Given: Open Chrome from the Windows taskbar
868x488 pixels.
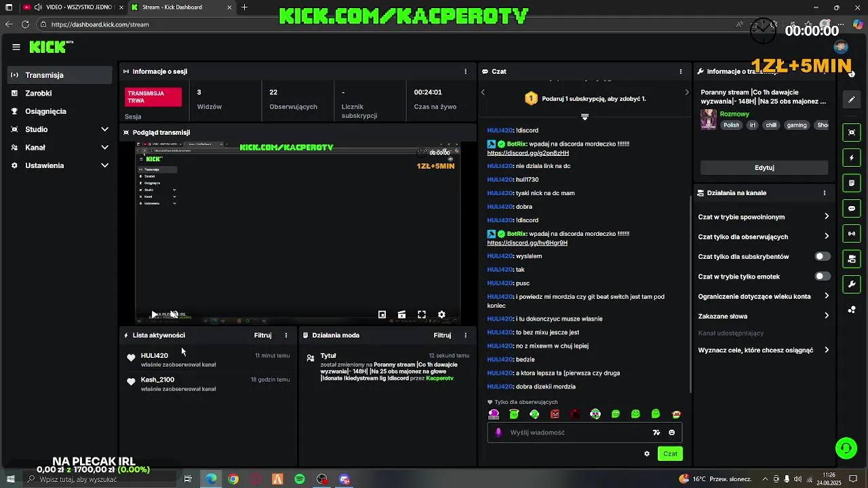Looking at the screenshot, I should [233, 479].
